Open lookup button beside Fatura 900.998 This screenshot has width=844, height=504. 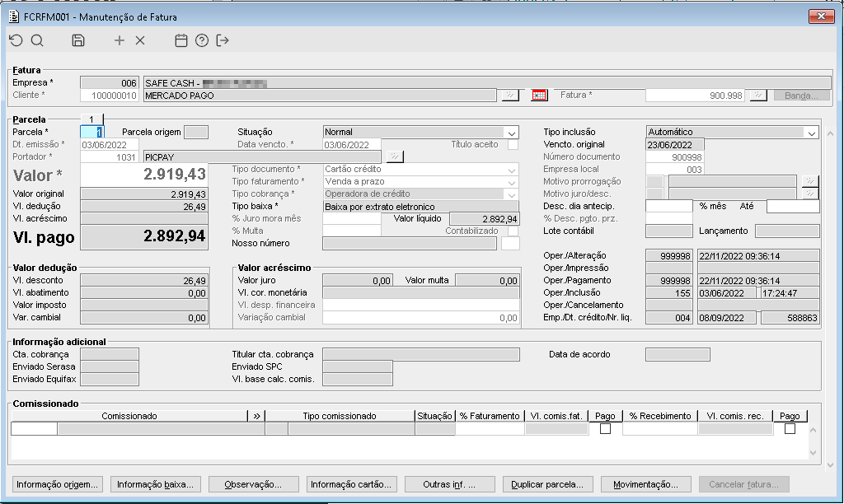[758, 96]
